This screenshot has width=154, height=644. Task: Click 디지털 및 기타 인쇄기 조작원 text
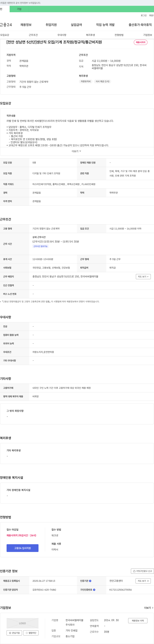coord(46,173)
